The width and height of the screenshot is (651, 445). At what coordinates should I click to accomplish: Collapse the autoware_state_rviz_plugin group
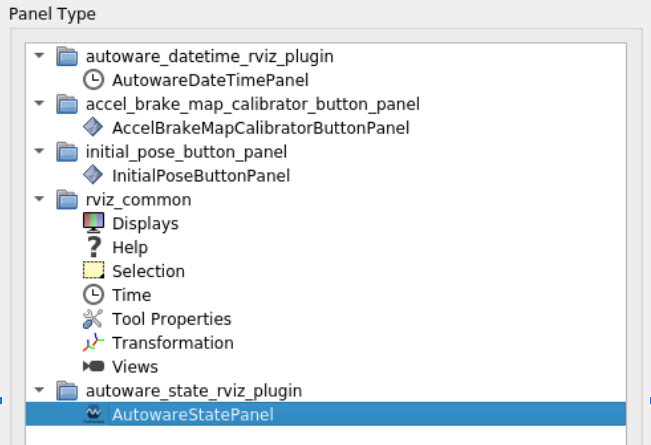(x=40, y=391)
